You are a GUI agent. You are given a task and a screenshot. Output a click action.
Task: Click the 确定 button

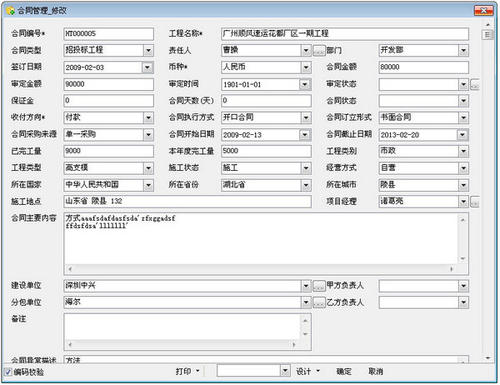tap(344, 371)
